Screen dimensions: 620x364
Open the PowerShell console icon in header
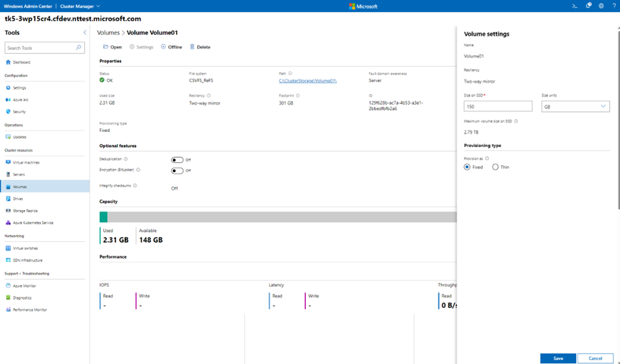[x=575, y=6]
